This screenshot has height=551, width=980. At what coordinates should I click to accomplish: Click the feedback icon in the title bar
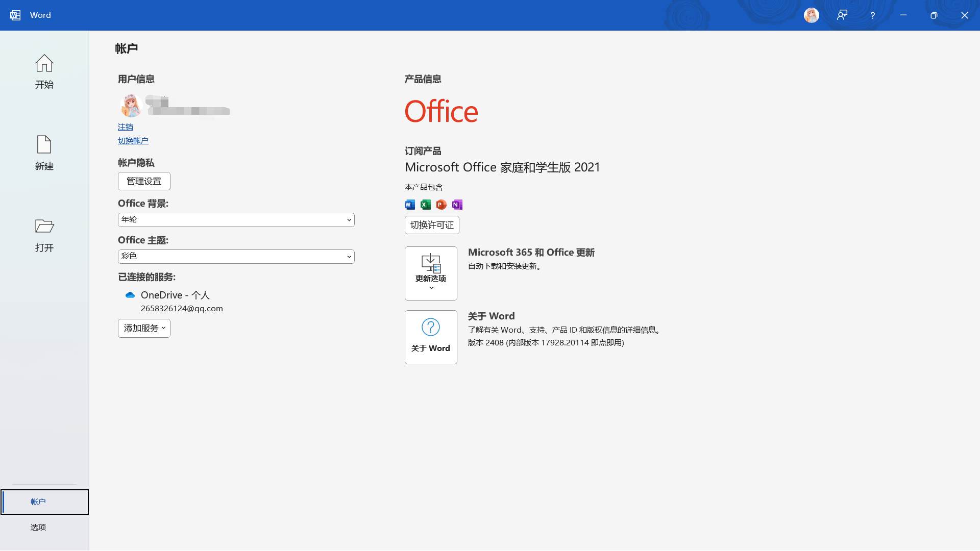tap(842, 15)
